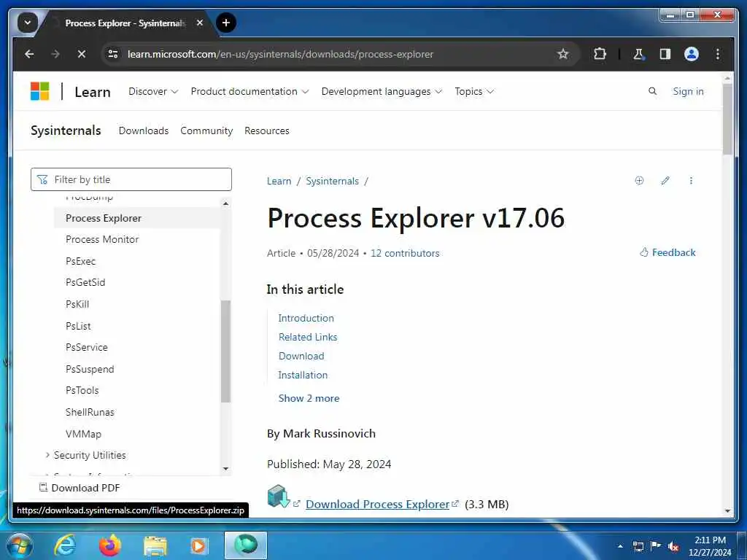Click the muted volume tray icon
This screenshot has height=560, width=747.
click(x=673, y=547)
